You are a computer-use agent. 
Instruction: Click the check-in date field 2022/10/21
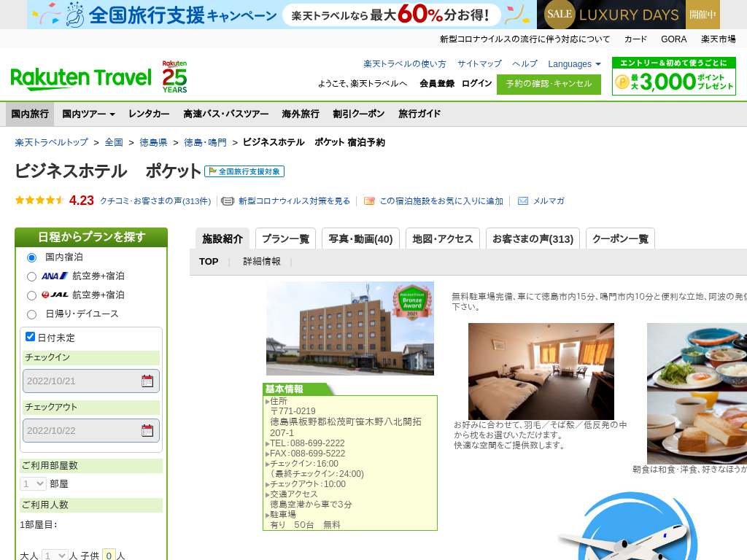point(91,381)
